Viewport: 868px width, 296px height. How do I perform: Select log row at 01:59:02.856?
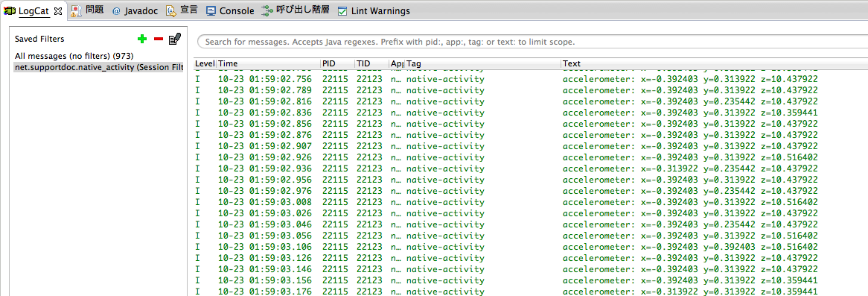point(531,124)
